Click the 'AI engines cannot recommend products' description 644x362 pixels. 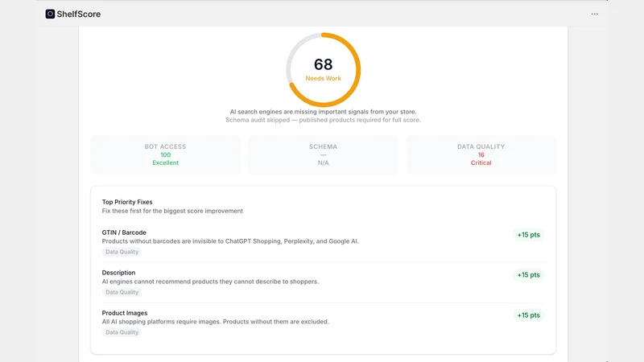[210, 282]
